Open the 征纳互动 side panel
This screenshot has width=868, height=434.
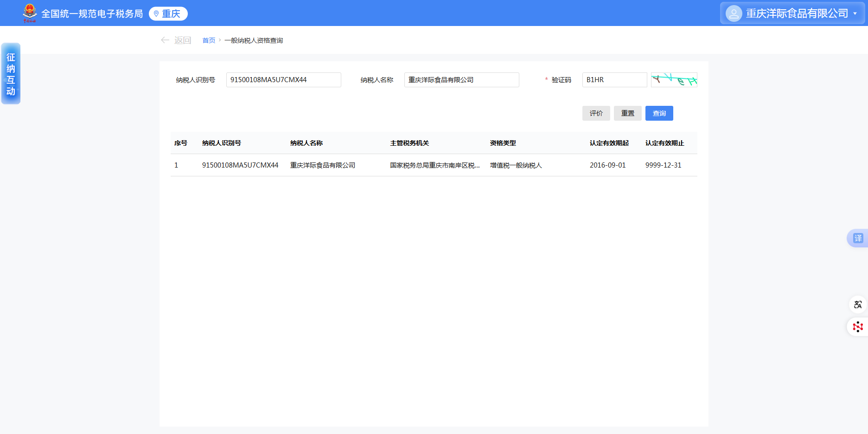click(x=11, y=74)
